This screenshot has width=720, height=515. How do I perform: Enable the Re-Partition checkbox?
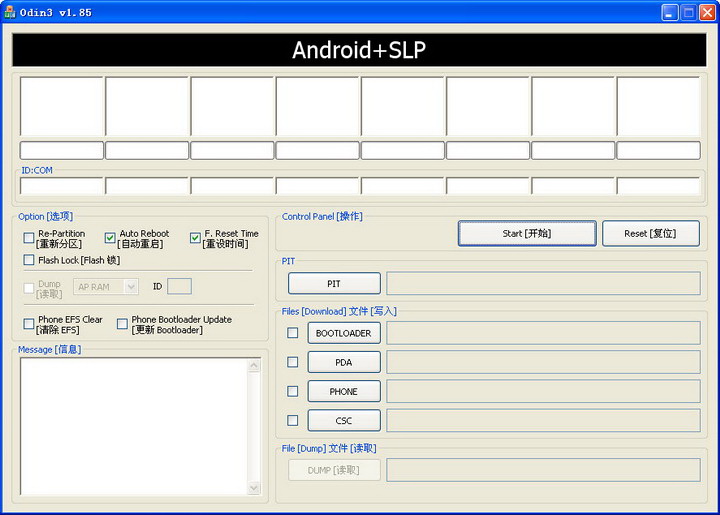(29, 238)
